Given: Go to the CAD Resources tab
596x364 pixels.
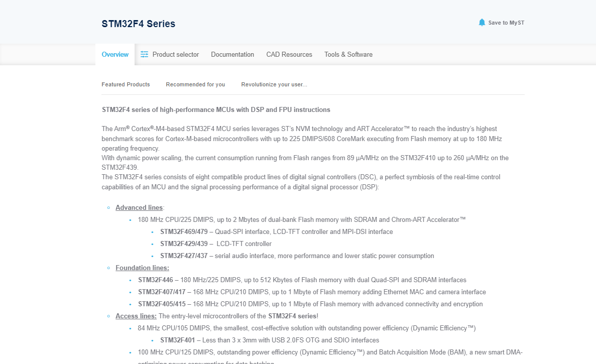Looking at the screenshot, I should coord(289,54).
